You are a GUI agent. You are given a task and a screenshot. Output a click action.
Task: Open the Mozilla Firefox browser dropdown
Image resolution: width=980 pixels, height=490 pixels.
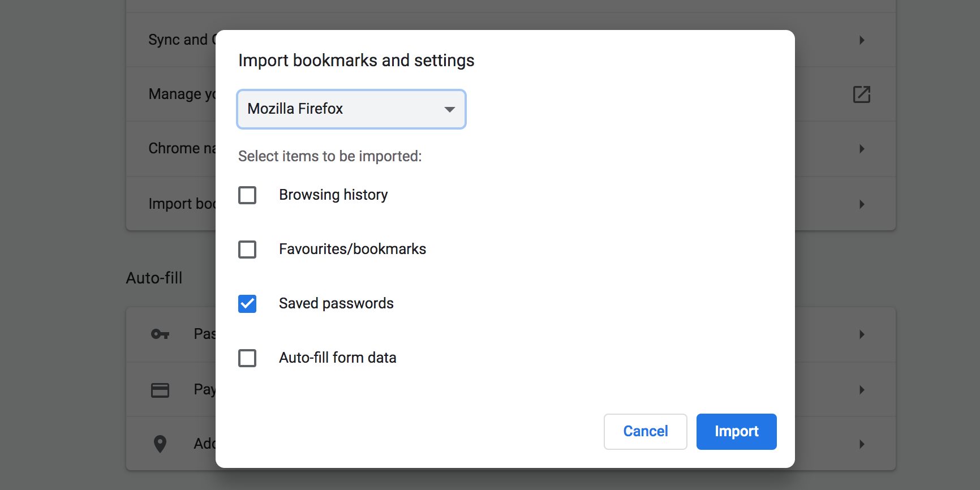pyautogui.click(x=351, y=109)
